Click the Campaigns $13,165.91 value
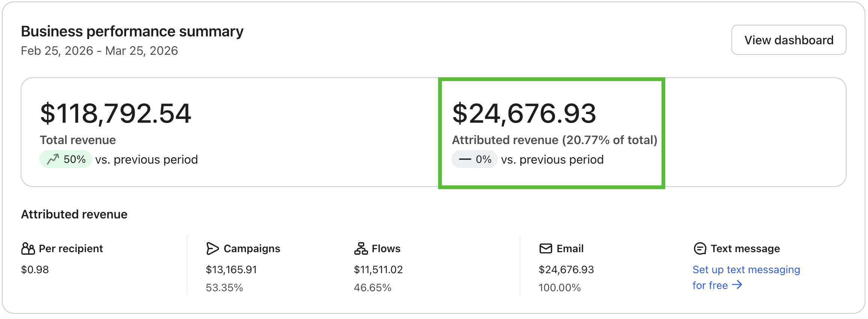This screenshot has width=868, height=319. tap(231, 269)
